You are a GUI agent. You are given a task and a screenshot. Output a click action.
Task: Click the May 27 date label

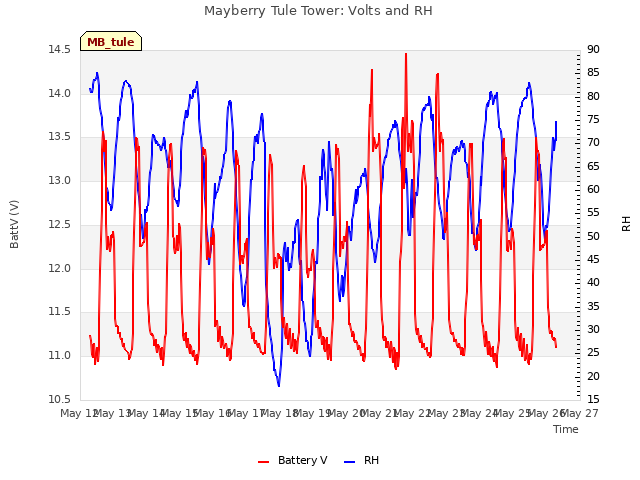click(580, 414)
